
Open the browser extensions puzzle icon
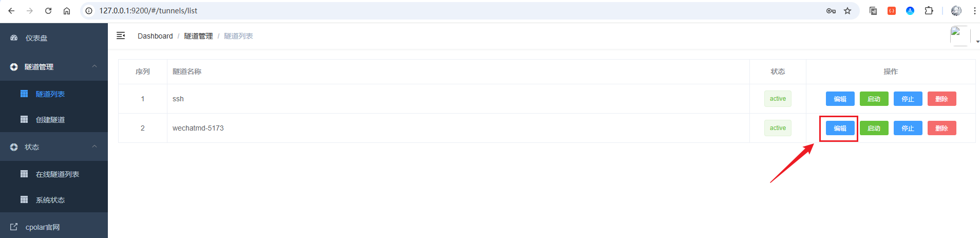929,10
